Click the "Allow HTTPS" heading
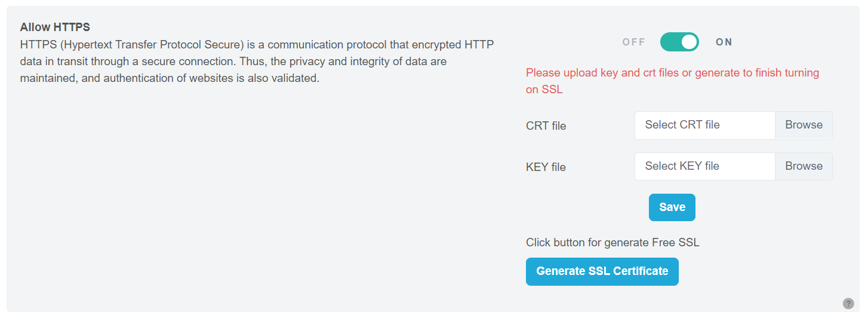This screenshot has width=868, height=321. point(55,27)
